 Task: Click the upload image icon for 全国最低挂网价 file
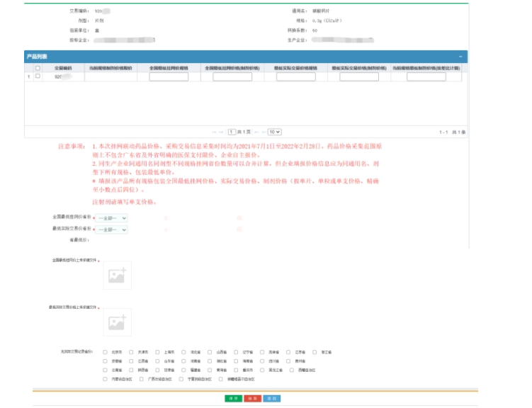coord(117,276)
